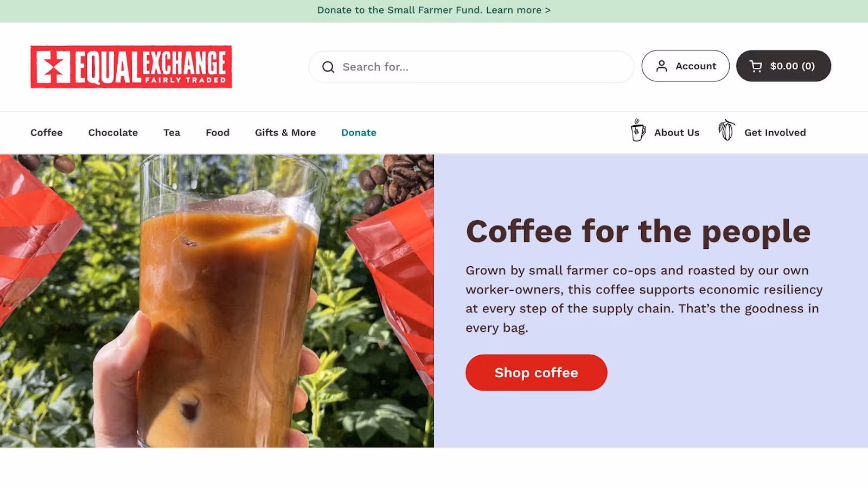The width and height of the screenshot is (868, 488).
Task: Click the red star emblem in the logo
Action: [53, 68]
